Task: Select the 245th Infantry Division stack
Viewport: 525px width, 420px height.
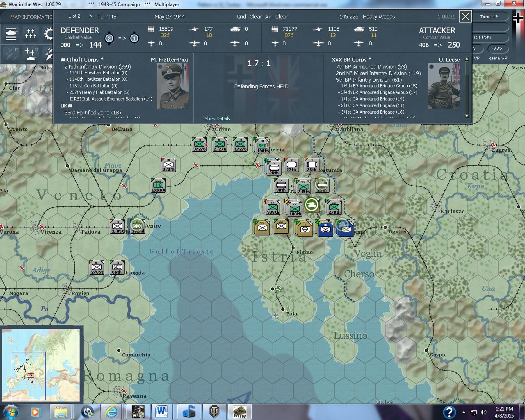Action: pos(303,186)
